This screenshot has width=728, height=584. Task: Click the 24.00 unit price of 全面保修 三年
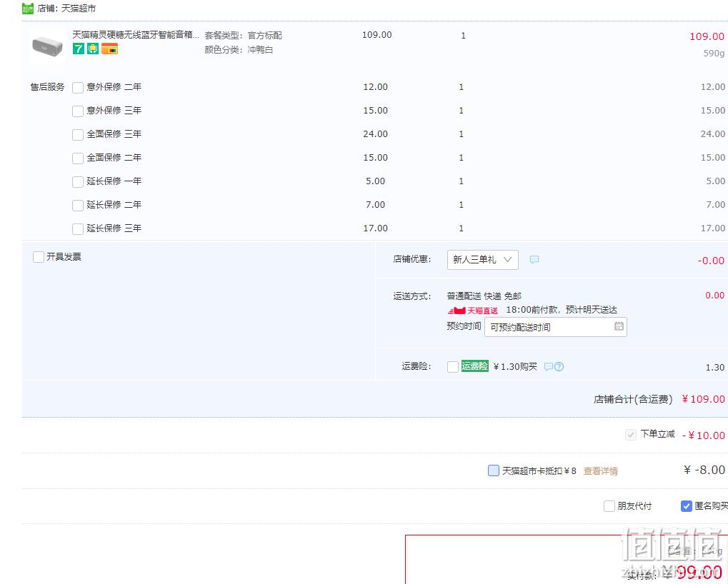[375, 134]
